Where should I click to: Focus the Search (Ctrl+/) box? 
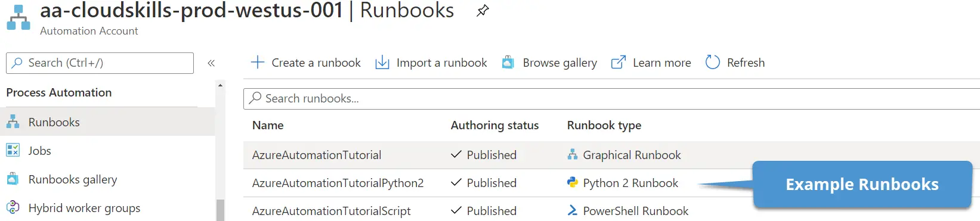tap(100, 63)
